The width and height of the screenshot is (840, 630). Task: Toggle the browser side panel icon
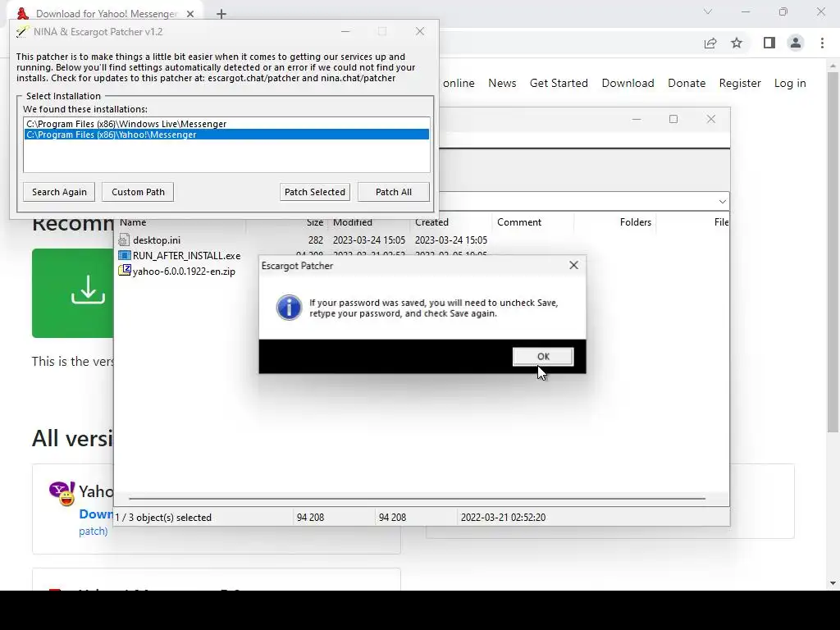[769, 43]
